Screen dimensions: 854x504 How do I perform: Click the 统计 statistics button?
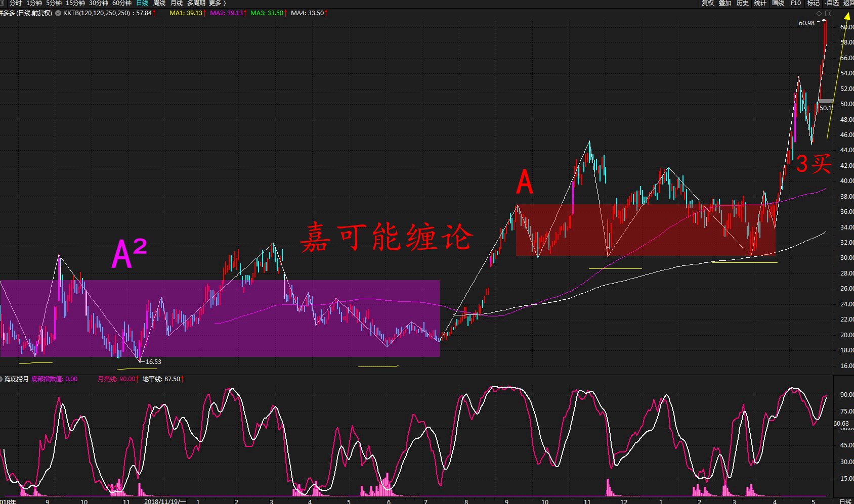point(760,3)
